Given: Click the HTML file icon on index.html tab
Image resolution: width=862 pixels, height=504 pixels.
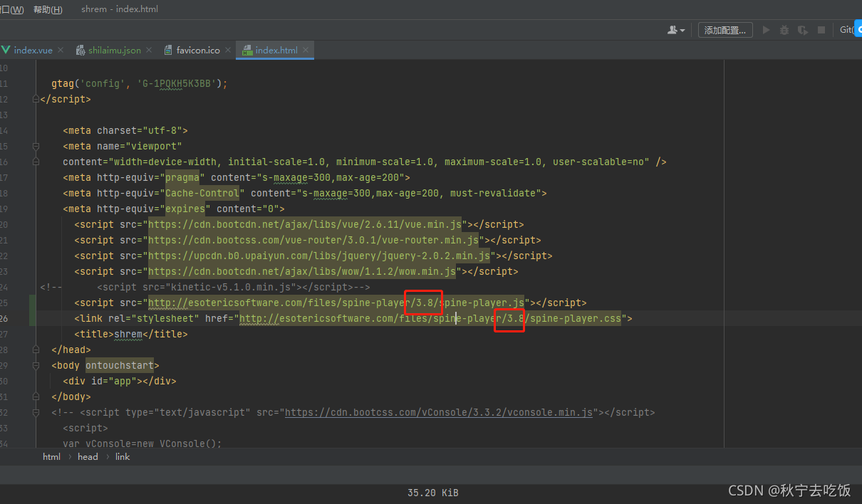Looking at the screenshot, I should click(247, 51).
